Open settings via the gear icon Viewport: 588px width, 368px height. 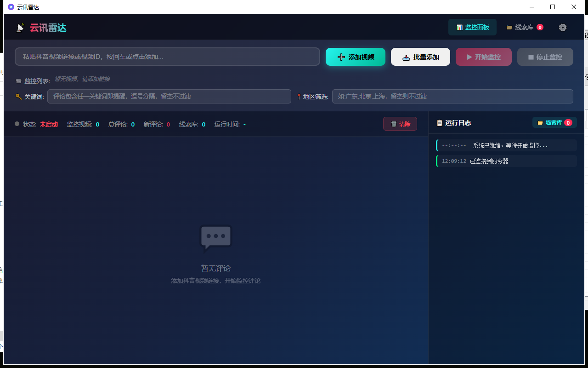(563, 28)
